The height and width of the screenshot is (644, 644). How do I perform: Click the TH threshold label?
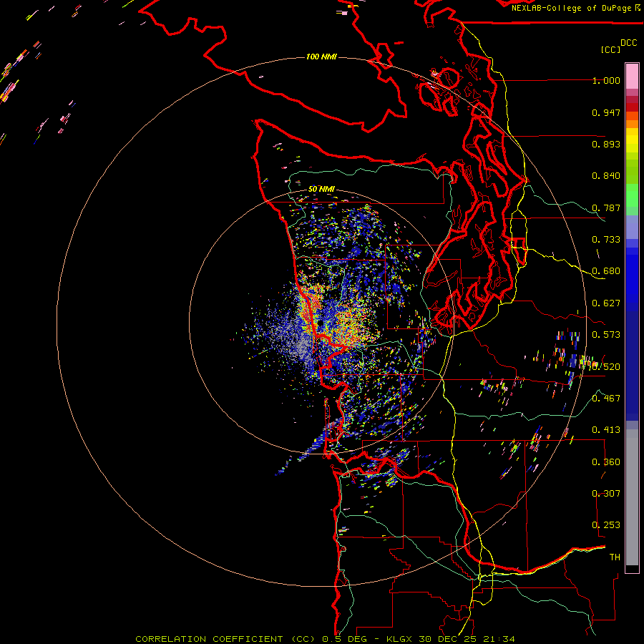tap(615, 557)
